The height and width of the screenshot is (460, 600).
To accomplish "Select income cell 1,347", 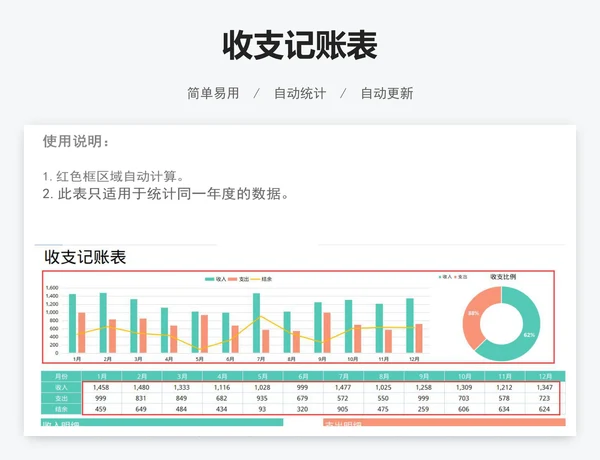I will click(545, 387).
